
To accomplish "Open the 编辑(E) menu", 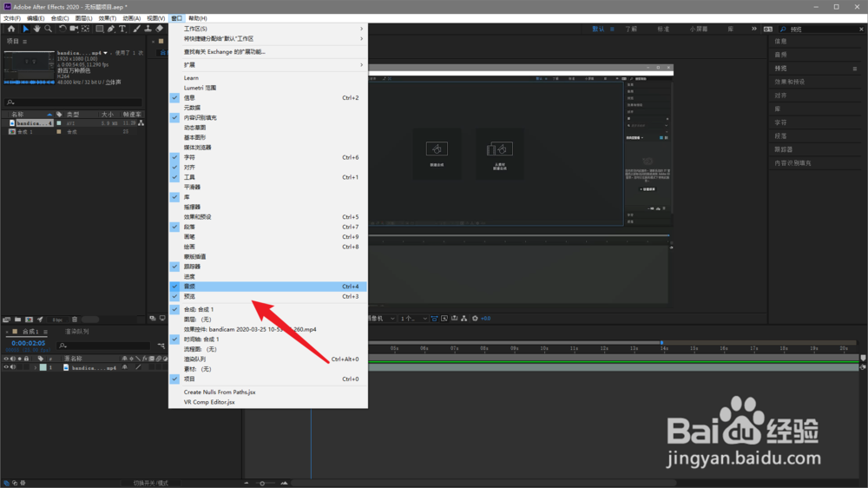I will pos(36,18).
